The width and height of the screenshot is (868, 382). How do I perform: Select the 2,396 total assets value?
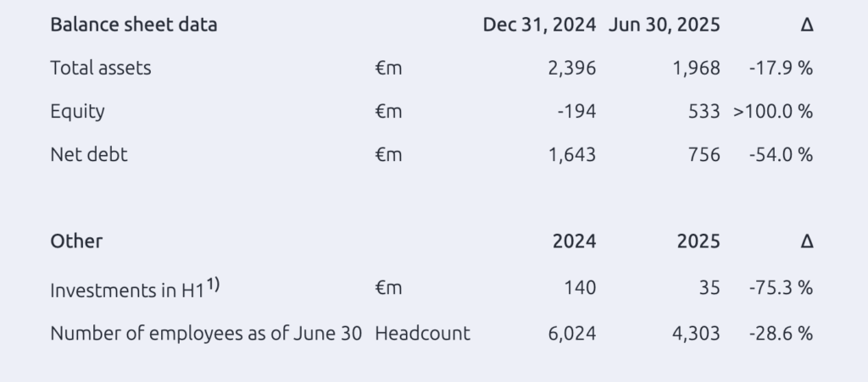tap(572, 68)
